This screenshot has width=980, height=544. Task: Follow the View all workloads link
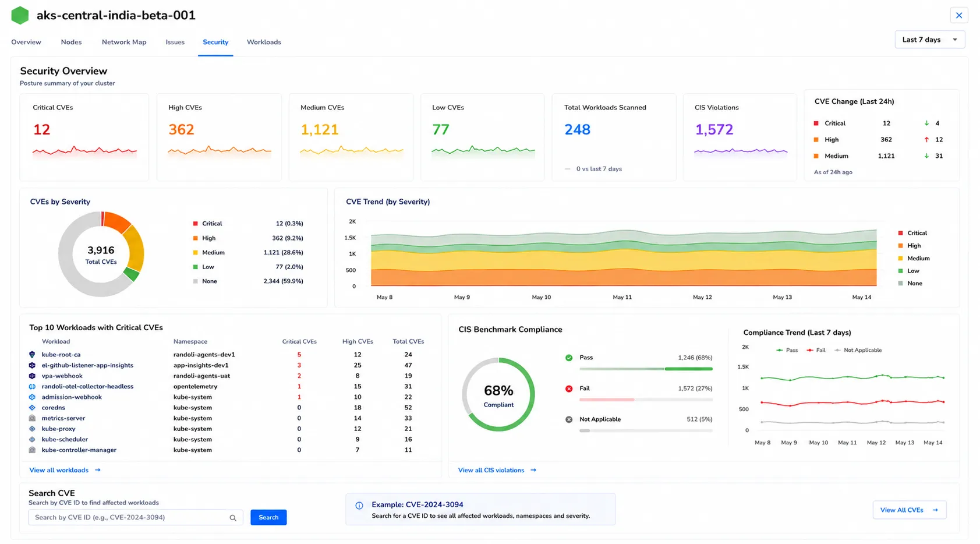65,470
